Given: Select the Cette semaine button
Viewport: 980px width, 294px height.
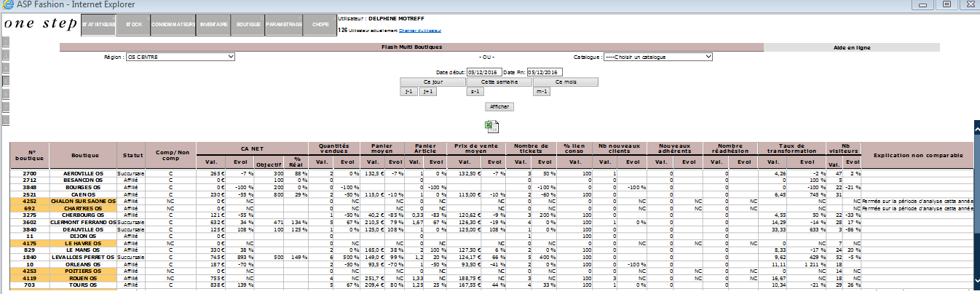Looking at the screenshot, I should [x=499, y=82].
